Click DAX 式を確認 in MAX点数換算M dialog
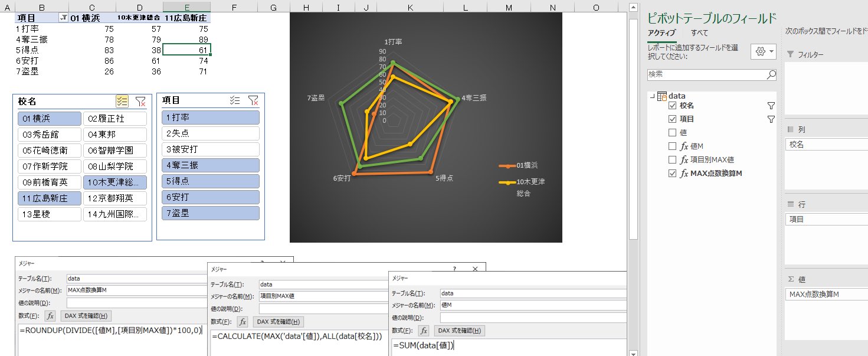Viewport: 868px width, 356px height. [x=86, y=316]
